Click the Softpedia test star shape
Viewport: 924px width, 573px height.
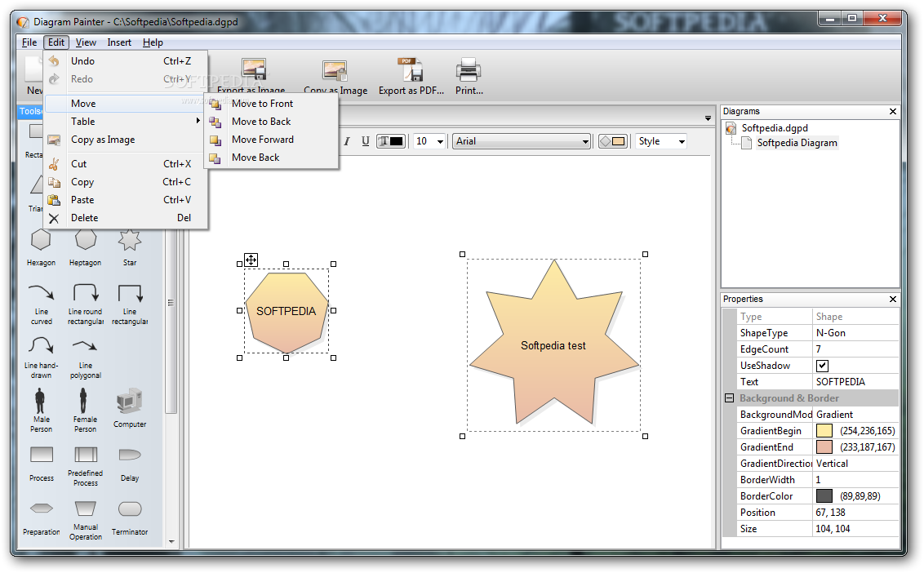point(553,344)
